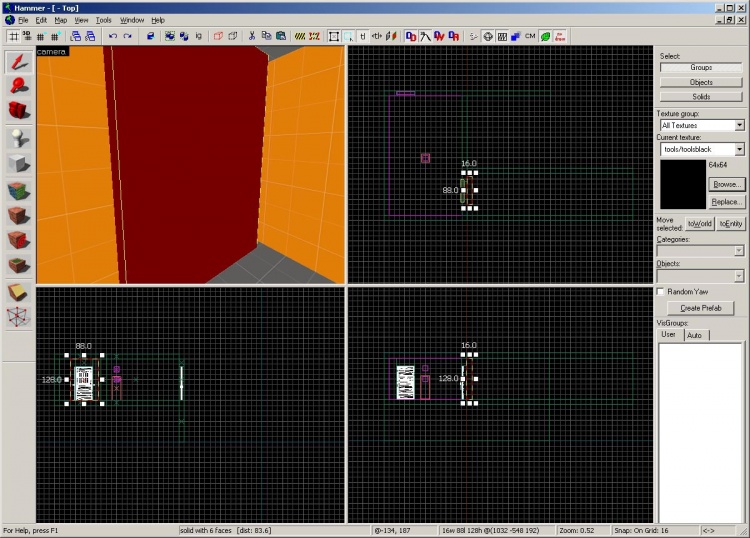750x538 pixels.
Task: Open the Tools menu
Action: 103,20
